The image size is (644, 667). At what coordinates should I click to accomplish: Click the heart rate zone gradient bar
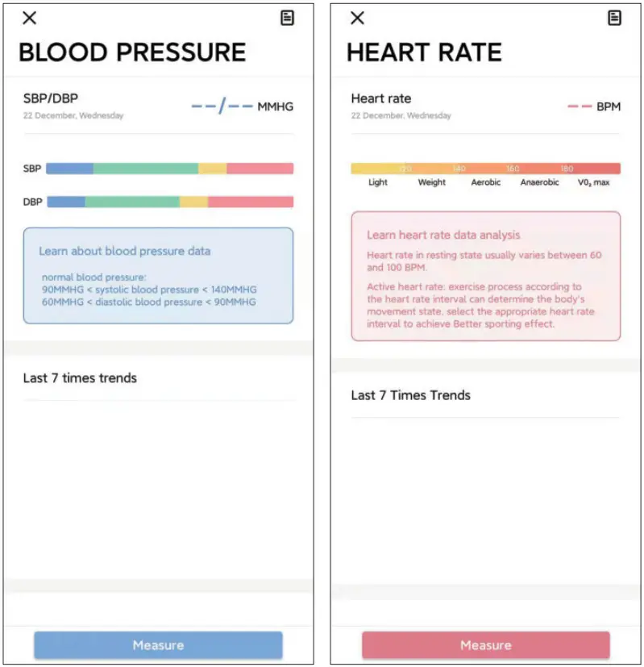point(485,169)
